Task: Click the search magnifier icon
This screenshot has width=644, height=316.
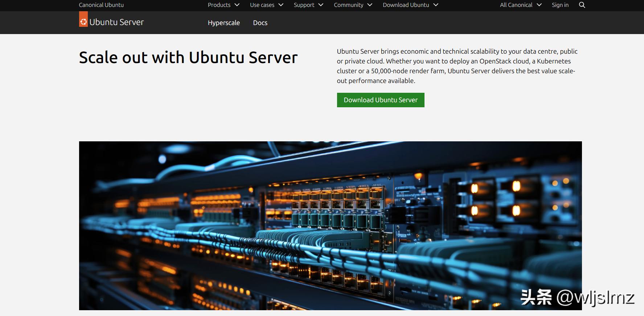Action: (x=582, y=5)
